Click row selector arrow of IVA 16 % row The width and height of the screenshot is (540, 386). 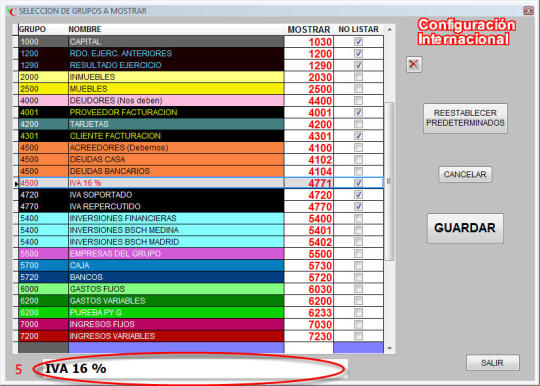(x=15, y=184)
